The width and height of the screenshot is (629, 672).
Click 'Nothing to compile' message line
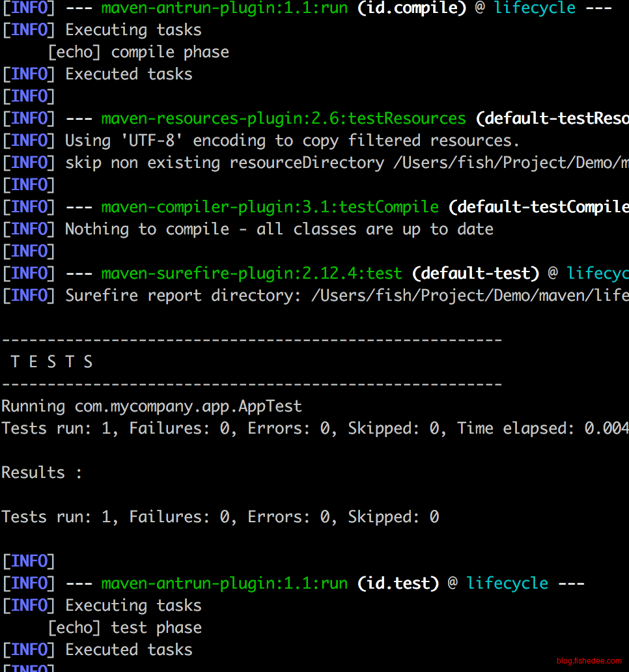(279, 229)
